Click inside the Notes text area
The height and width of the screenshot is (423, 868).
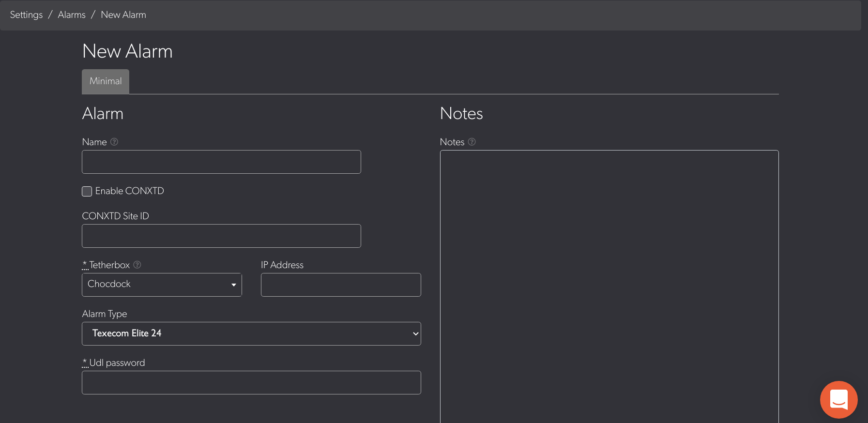(x=609, y=286)
